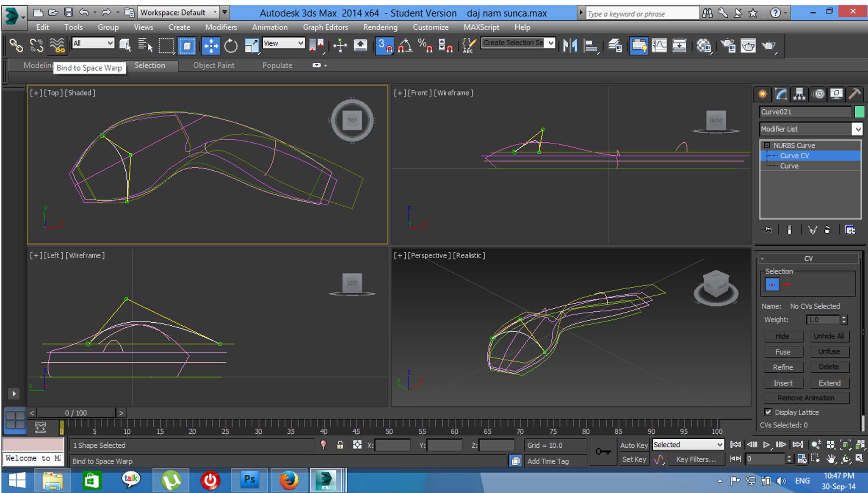Viewport: 868px width, 493px height.
Task: Open the Motion panel tab
Action: click(x=819, y=94)
